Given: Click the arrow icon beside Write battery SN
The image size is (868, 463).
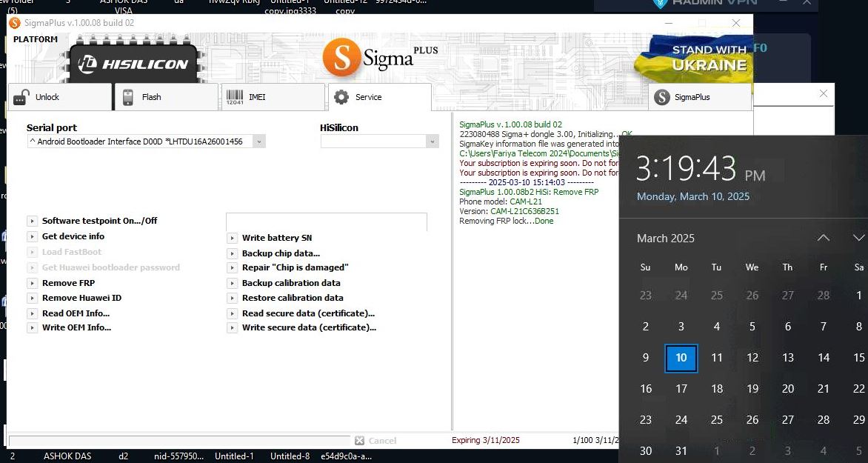Looking at the screenshot, I should [232, 238].
